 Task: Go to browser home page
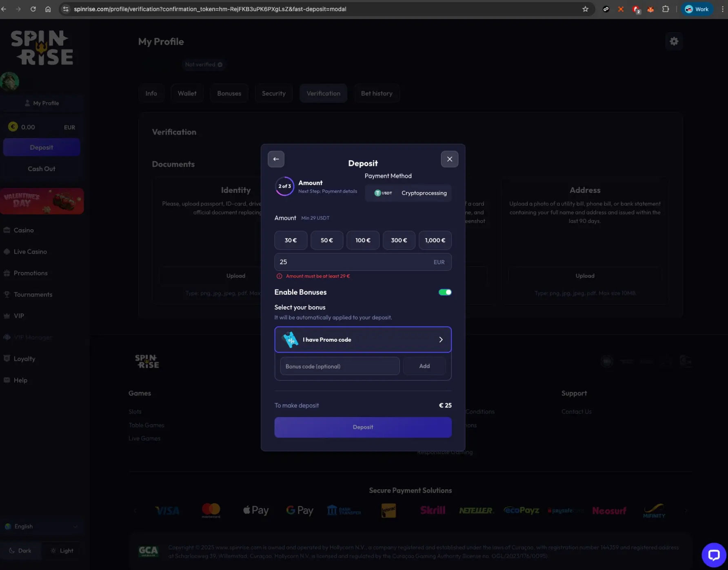(x=48, y=9)
